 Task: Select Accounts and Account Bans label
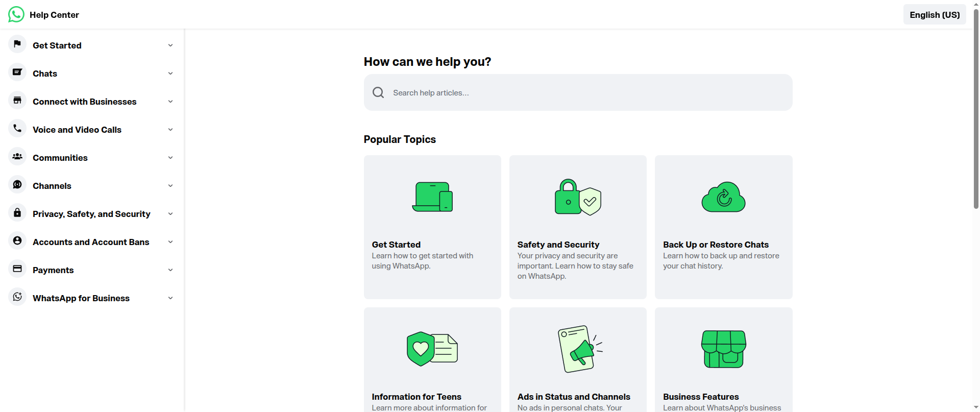(91, 242)
